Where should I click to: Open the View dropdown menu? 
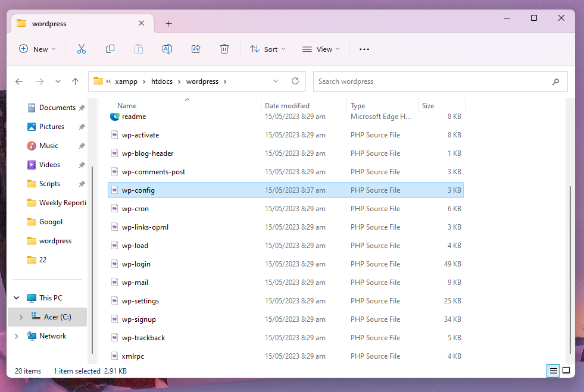321,49
